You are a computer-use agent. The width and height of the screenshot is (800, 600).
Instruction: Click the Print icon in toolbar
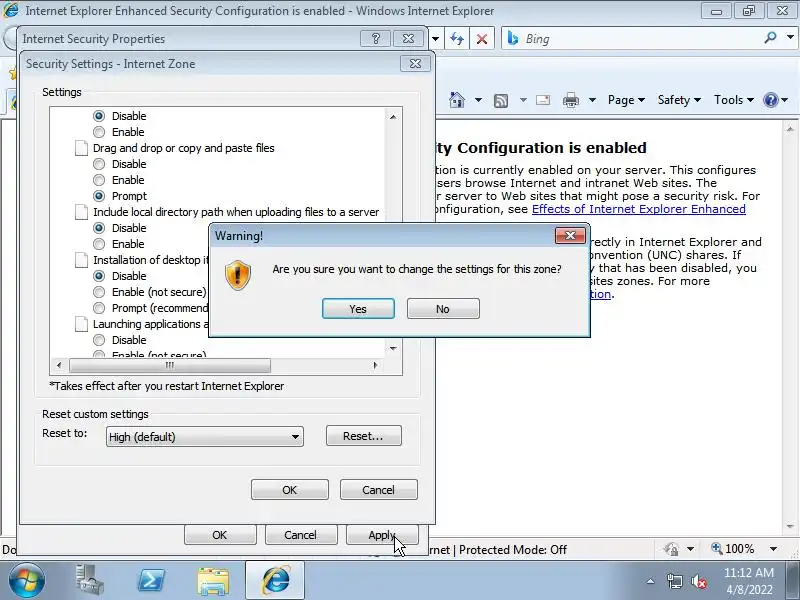(570, 101)
